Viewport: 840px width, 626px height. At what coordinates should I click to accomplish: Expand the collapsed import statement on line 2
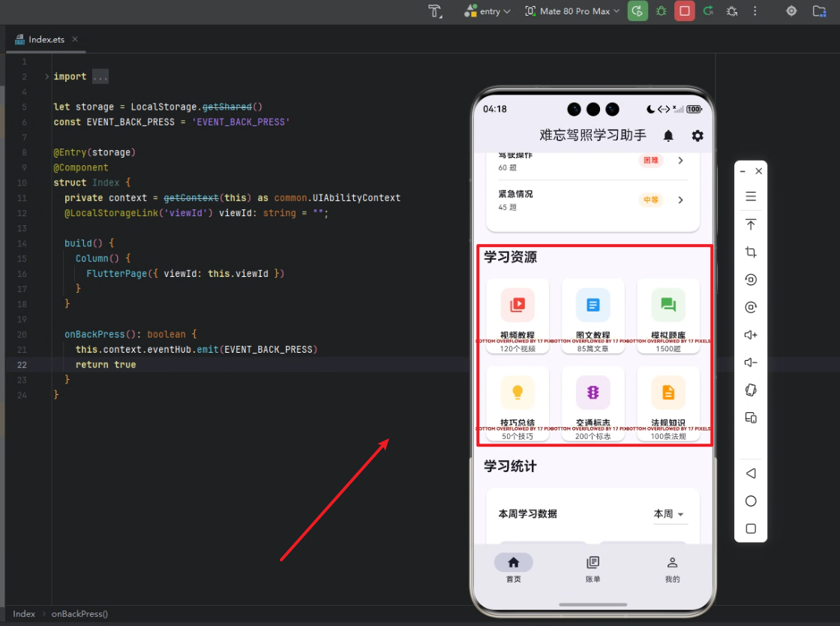(x=100, y=76)
